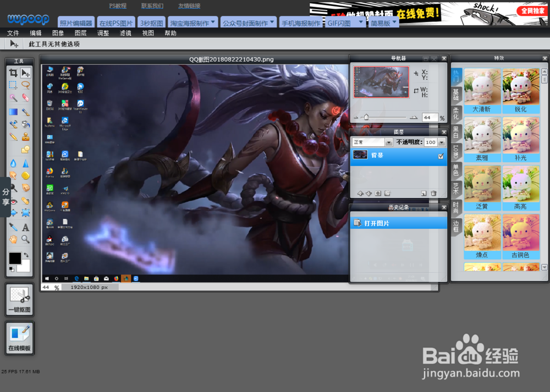
Task: Select the Eraser tool
Action: click(26, 97)
